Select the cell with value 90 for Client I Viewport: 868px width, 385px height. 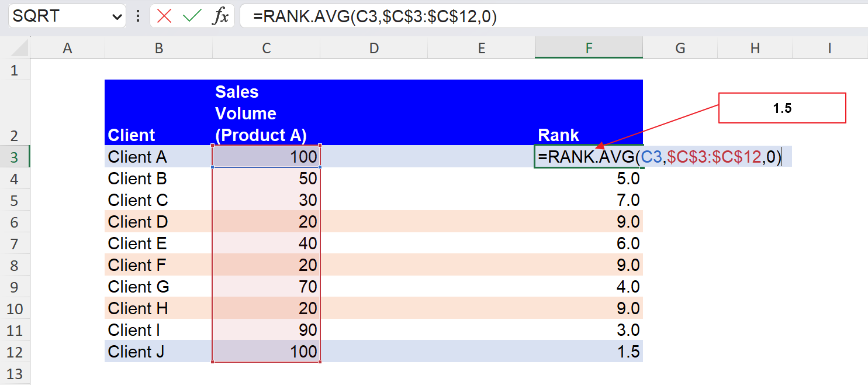pos(266,330)
